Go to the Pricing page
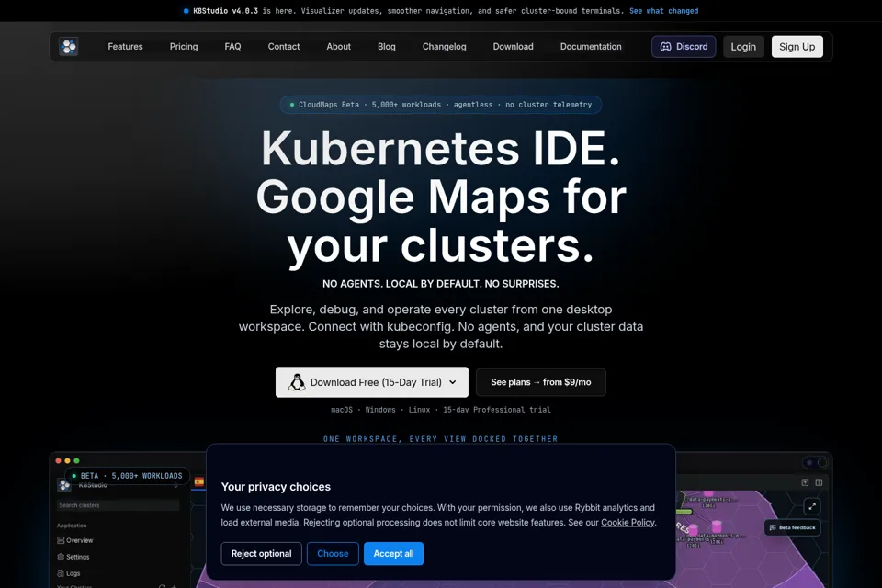 [x=184, y=47]
